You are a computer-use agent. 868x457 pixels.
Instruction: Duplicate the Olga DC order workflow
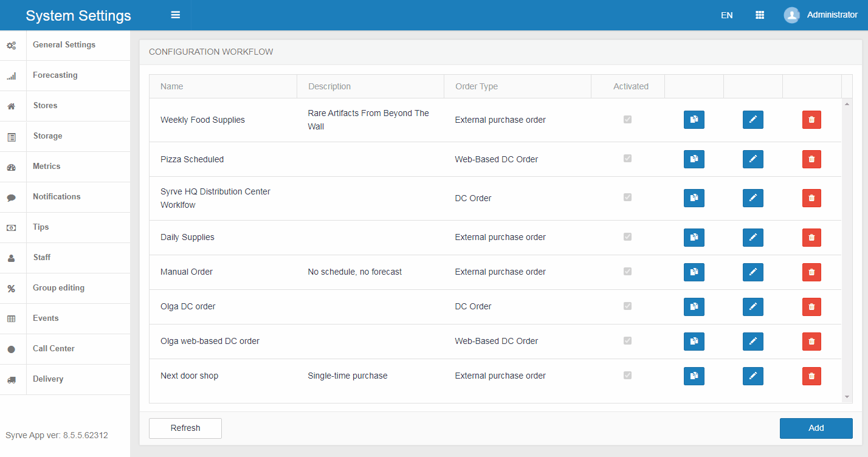point(694,307)
